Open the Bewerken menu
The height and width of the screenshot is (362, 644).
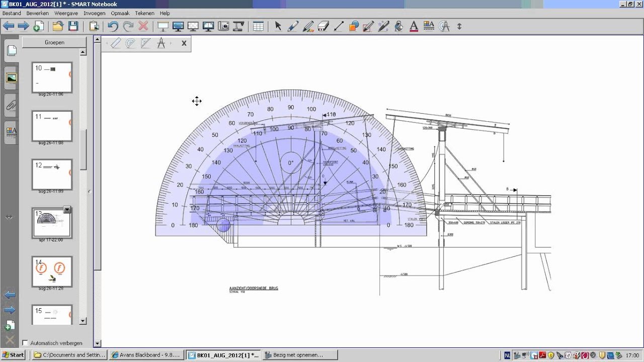38,13
